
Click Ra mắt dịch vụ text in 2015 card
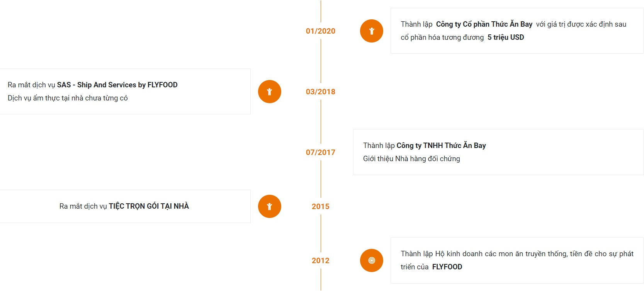click(83, 206)
